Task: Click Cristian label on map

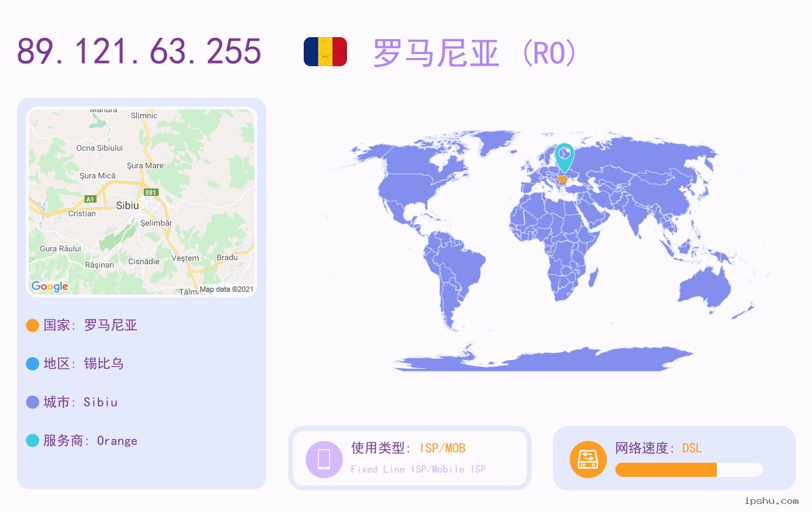Action: coord(82,213)
